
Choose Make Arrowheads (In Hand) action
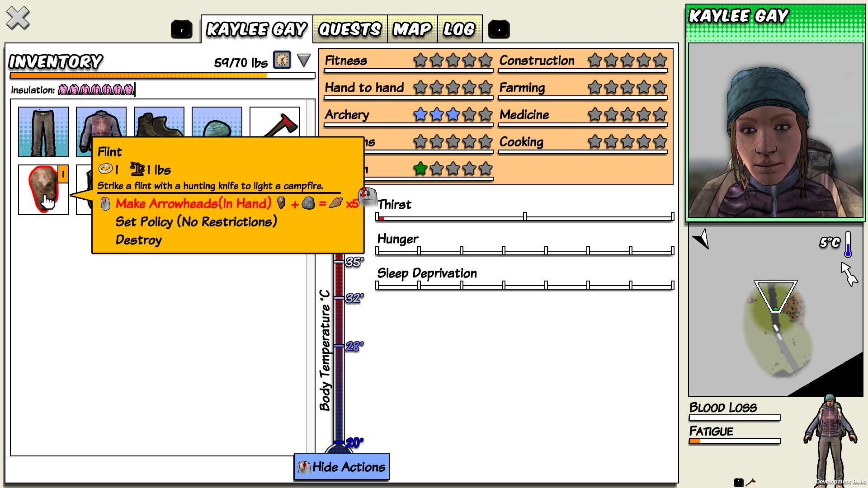pos(193,204)
